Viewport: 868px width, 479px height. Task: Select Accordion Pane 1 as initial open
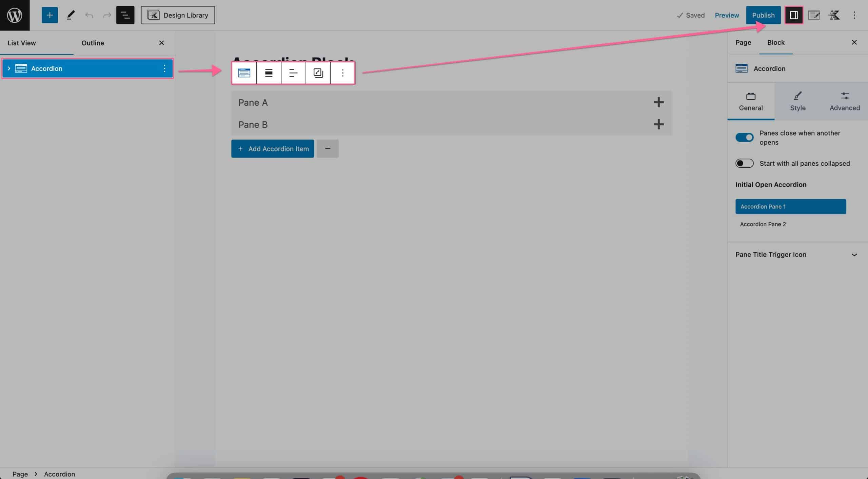(x=791, y=206)
